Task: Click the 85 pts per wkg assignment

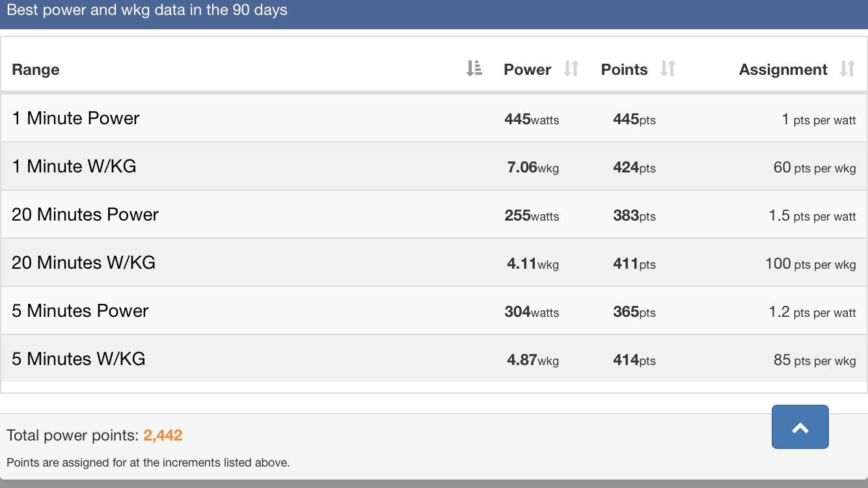Action: pos(815,360)
